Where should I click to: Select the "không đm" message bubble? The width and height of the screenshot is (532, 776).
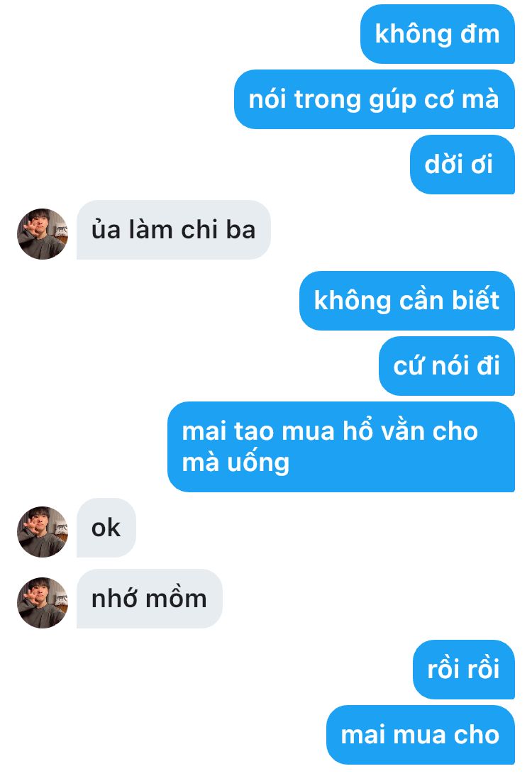point(438,34)
